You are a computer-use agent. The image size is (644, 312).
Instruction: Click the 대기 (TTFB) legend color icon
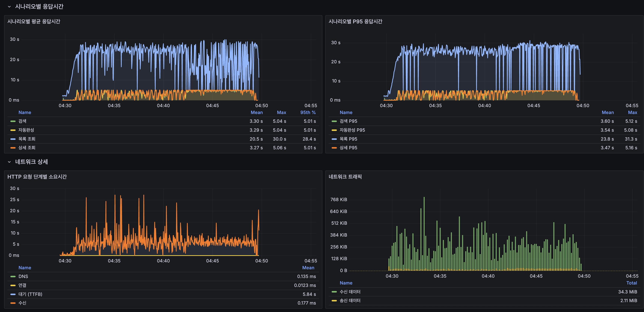(13, 294)
